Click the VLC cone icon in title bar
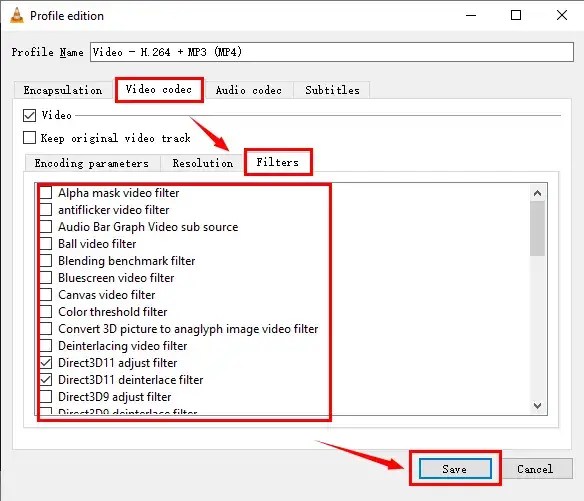Screen dimensions: 584x501 point(16,15)
